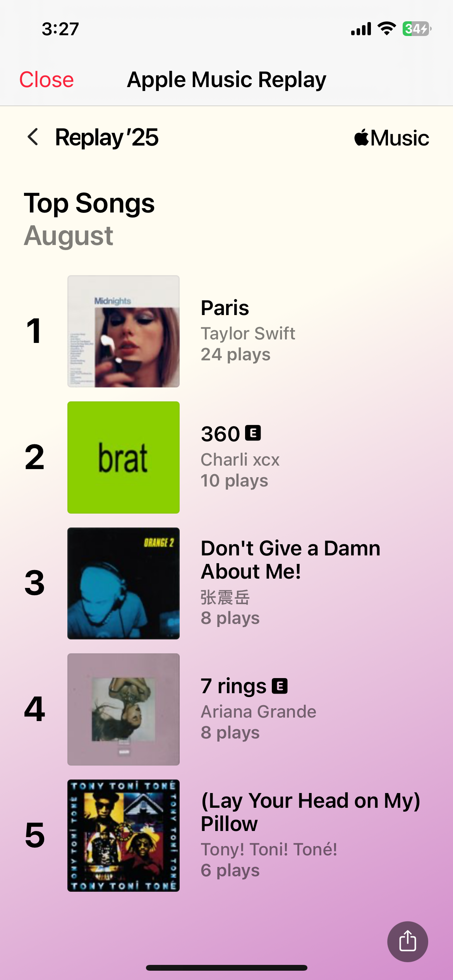Tap the Charli xcx artist name

pos(240,460)
